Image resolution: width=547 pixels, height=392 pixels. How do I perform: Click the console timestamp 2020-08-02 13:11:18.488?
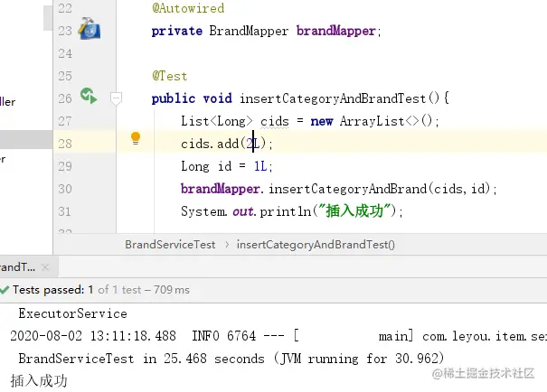coord(93,336)
